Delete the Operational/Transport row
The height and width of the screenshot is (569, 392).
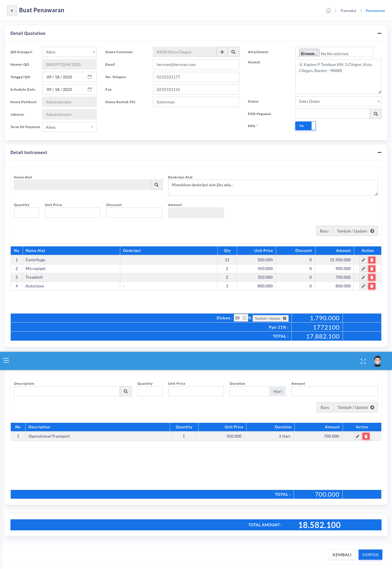pyautogui.click(x=366, y=436)
